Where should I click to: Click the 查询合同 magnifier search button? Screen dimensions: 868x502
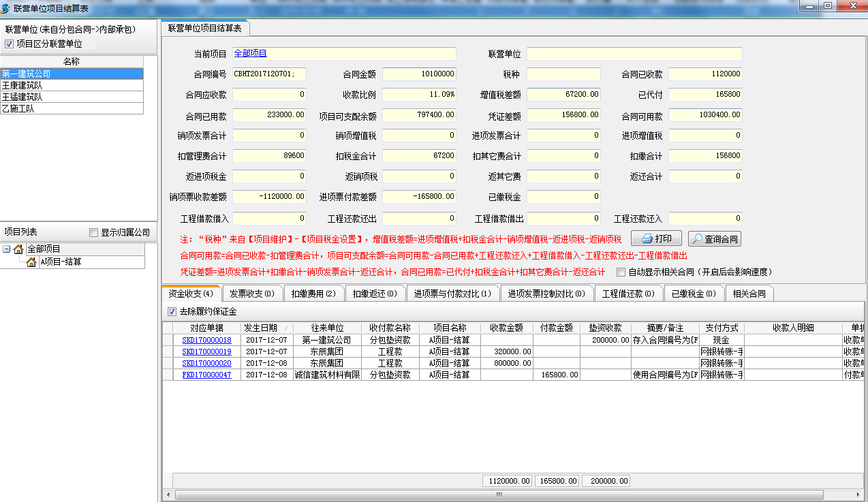[x=715, y=239]
